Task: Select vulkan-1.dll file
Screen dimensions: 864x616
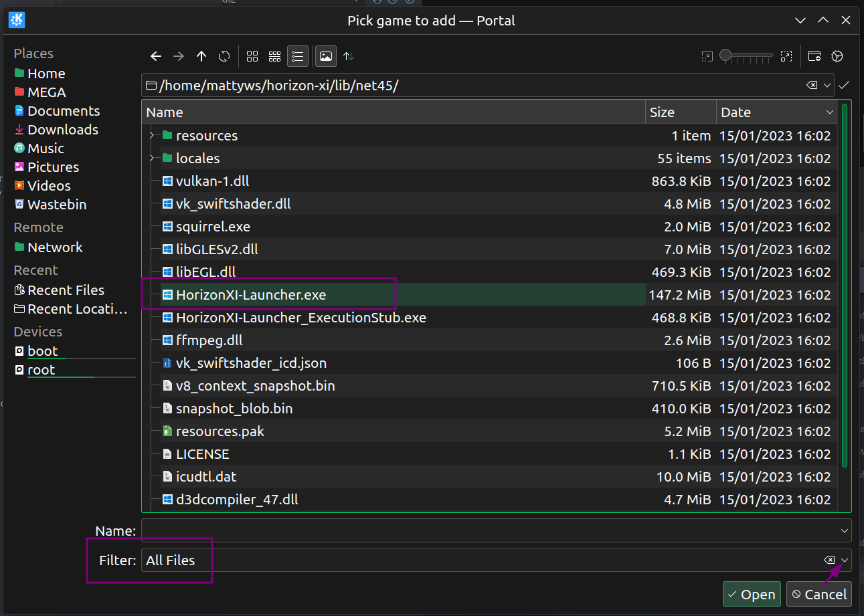Action: pyautogui.click(x=212, y=181)
